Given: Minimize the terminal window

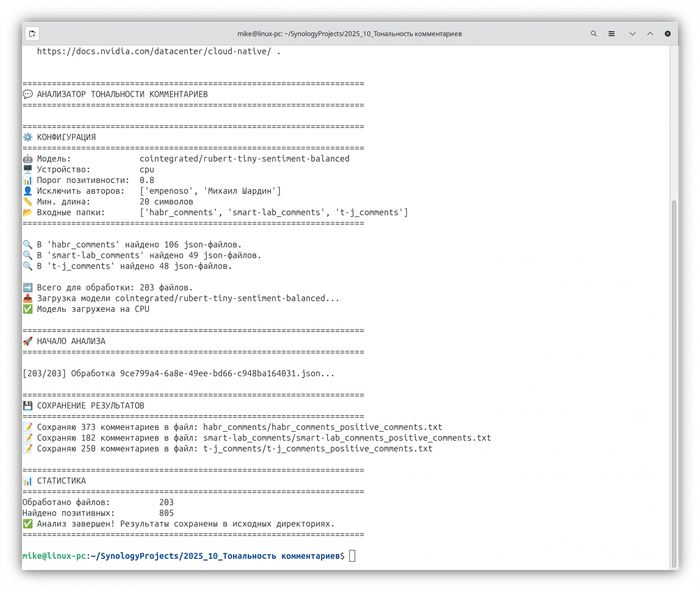Looking at the screenshot, I should [632, 33].
